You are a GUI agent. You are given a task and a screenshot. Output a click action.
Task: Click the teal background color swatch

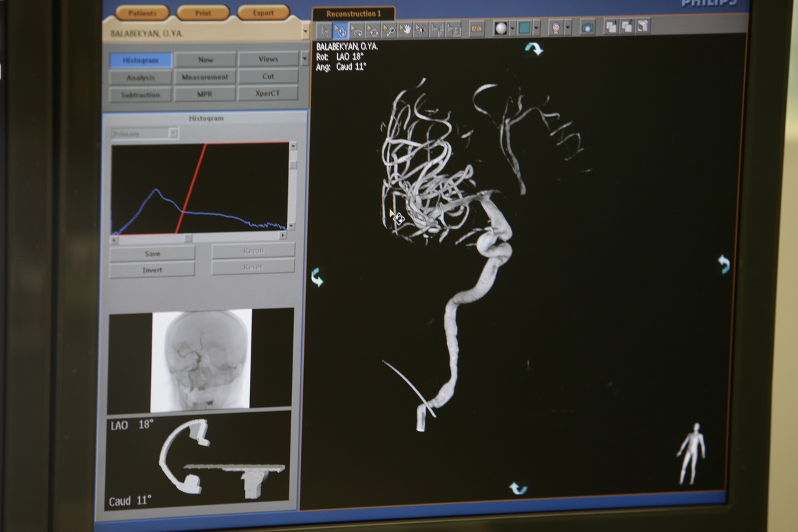[525, 28]
